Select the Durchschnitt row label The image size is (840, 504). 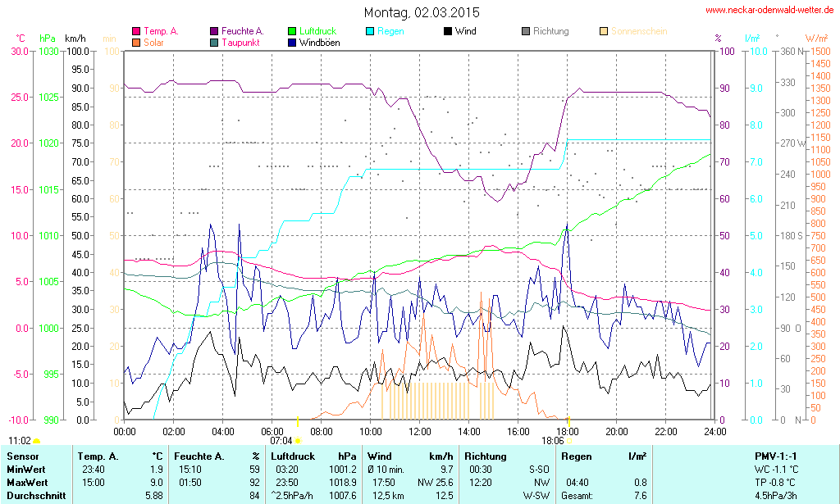click(33, 495)
